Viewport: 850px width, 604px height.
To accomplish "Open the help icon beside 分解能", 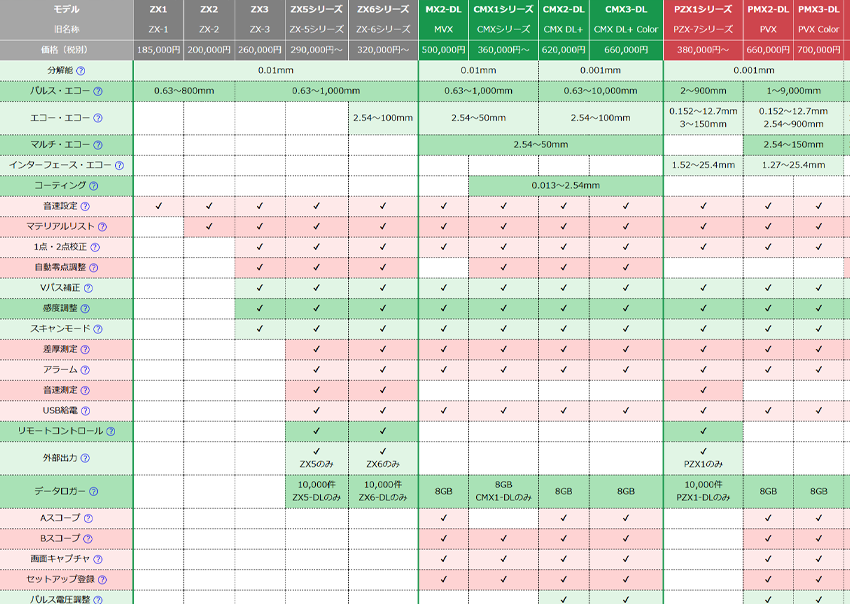I will pos(81,70).
